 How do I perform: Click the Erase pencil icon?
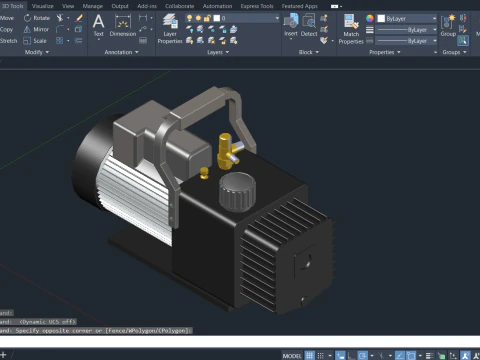79,18
